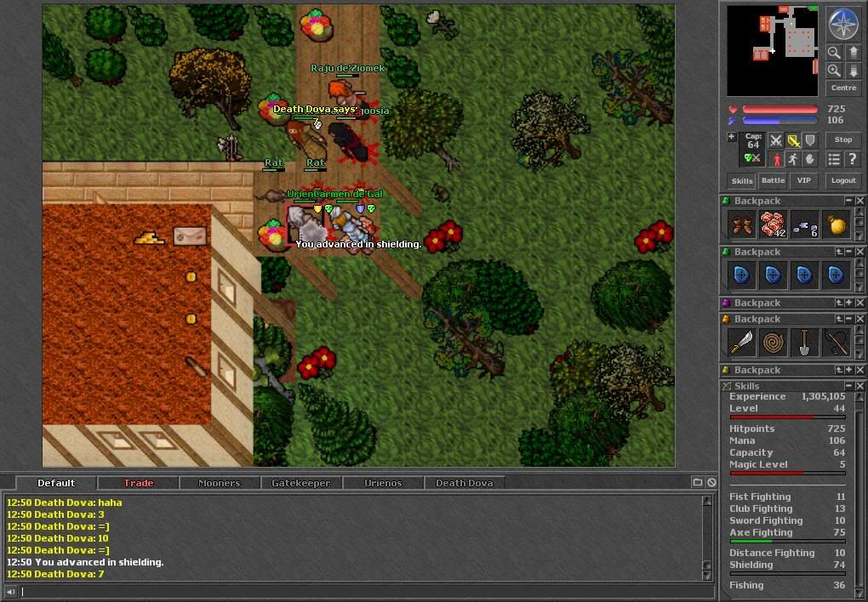Image resolution: width=868 pixels, height=602 pixels.
Task: Click the yellow bag item in the backpack
Action: pos(836,225)
